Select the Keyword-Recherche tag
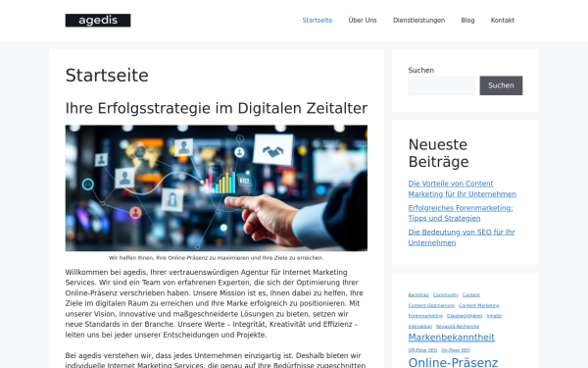 pos(458,327)
